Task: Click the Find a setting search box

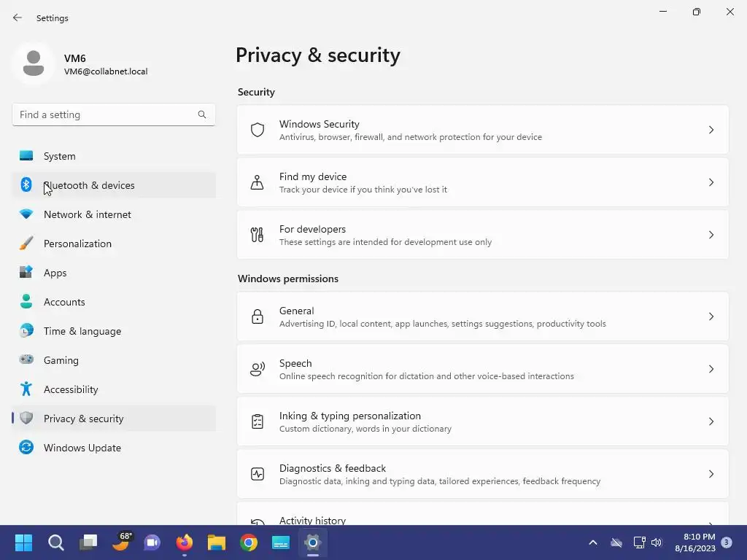Action: click(x=107, y=114)
